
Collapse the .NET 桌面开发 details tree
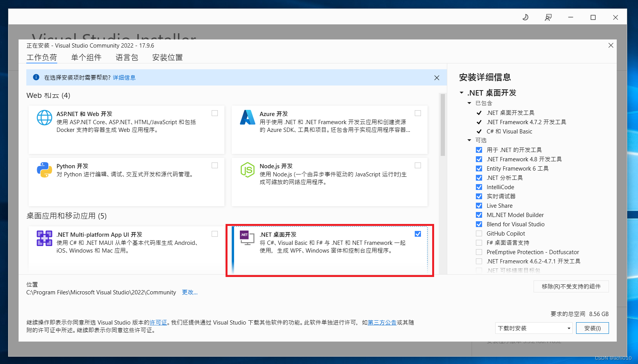[x=462, y=93]
